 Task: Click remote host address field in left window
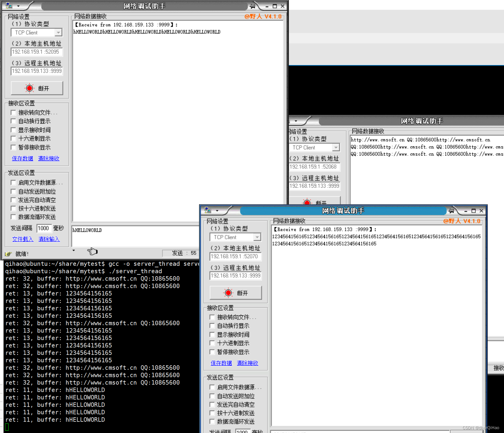click(x=37, y=71)
